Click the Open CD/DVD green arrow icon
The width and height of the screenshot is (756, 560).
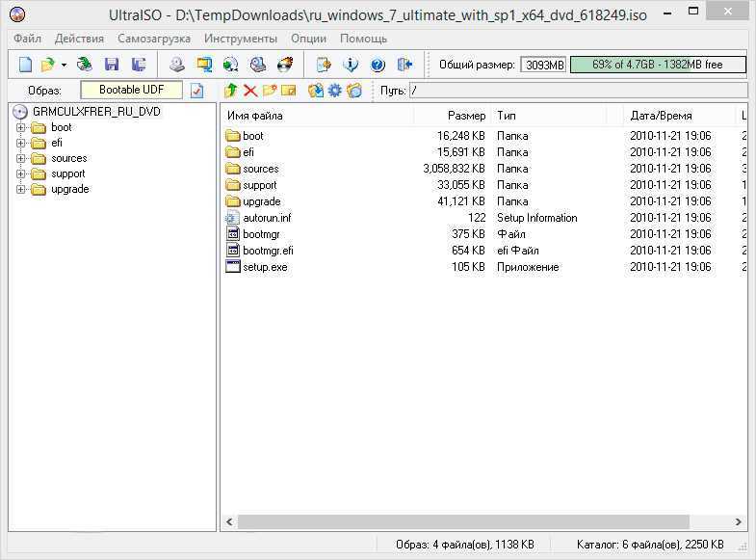(85, 65)
